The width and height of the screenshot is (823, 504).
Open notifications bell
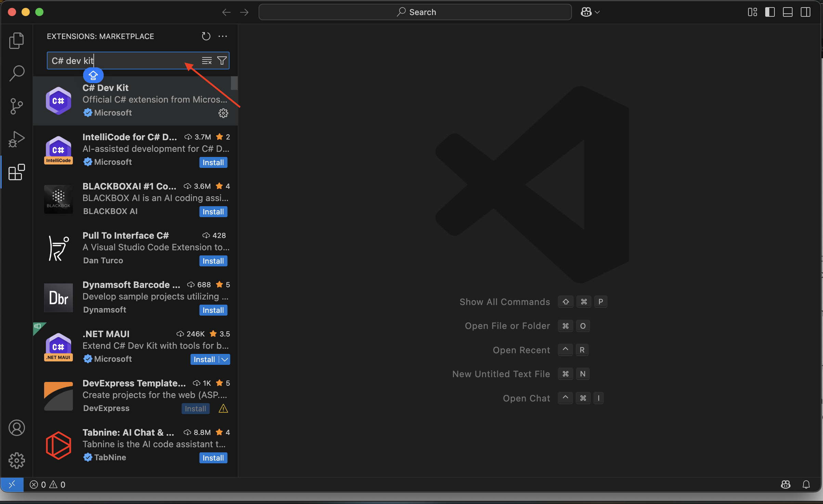click(x=806, y=485)
